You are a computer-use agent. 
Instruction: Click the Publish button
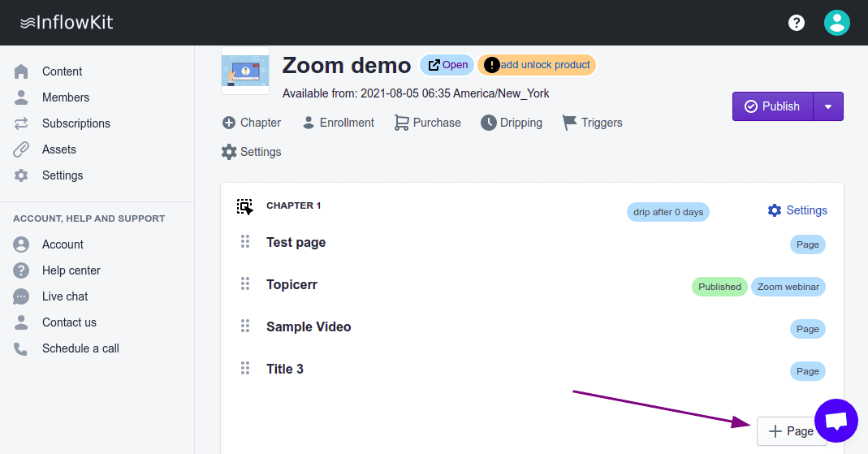772,106
